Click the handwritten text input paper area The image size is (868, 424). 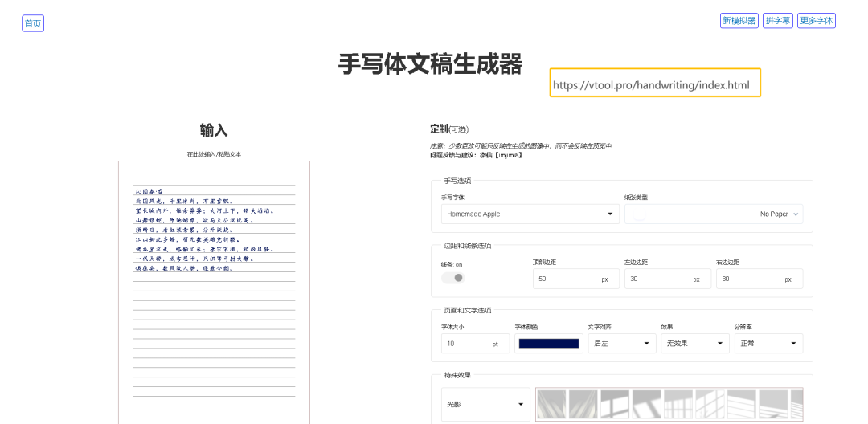tap(214, 289)
